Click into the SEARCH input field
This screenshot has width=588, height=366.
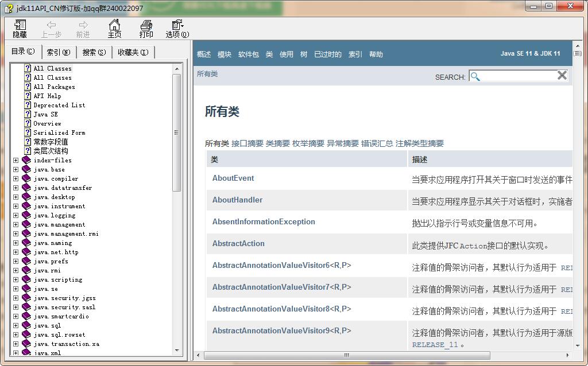(518, 76)
